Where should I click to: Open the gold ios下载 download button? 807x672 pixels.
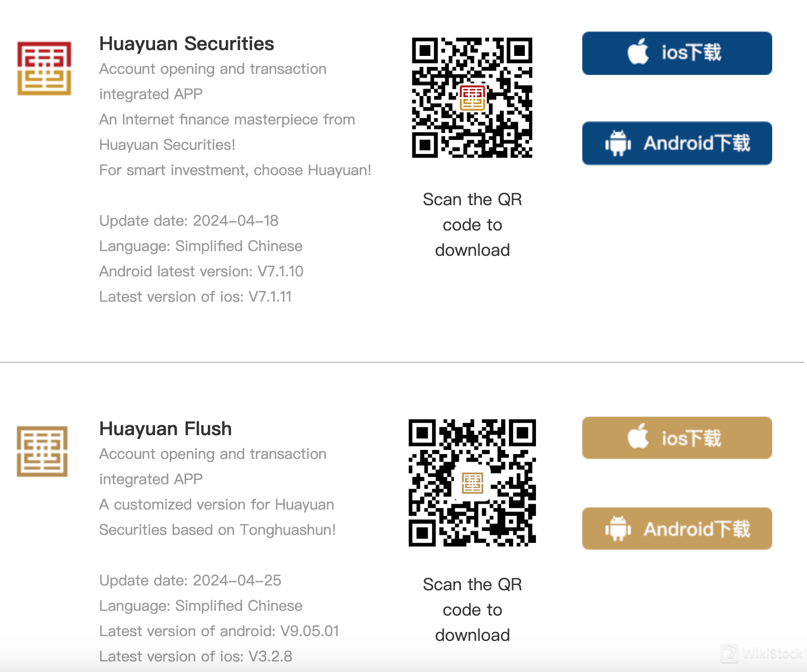[677, 437]
